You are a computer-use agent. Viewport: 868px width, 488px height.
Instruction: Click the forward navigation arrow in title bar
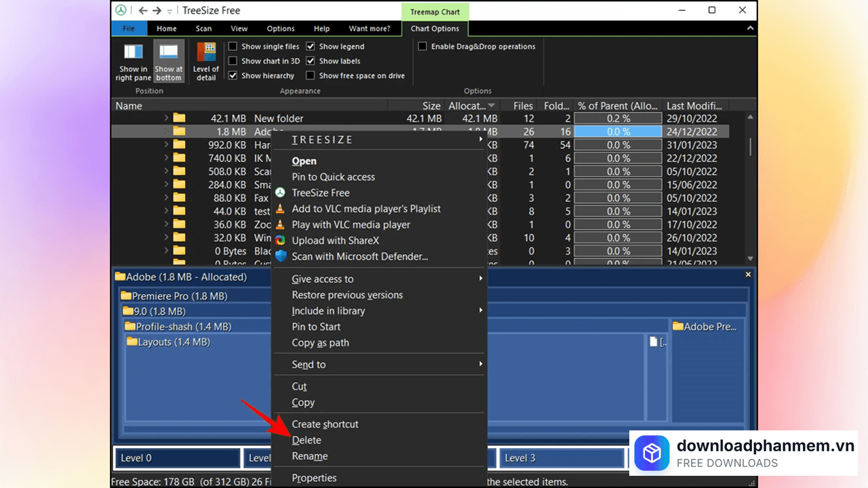pos(157,11)
